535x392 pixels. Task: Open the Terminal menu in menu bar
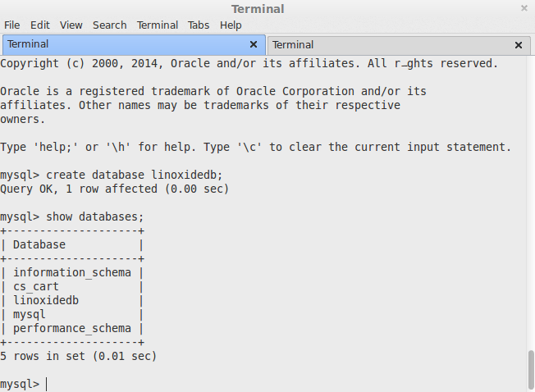[x=158, y=25]
